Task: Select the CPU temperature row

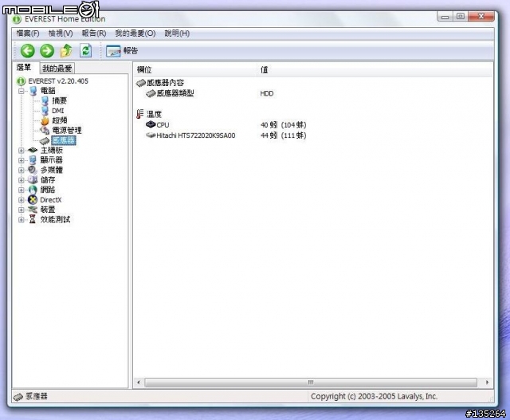Action: (163, 125)
